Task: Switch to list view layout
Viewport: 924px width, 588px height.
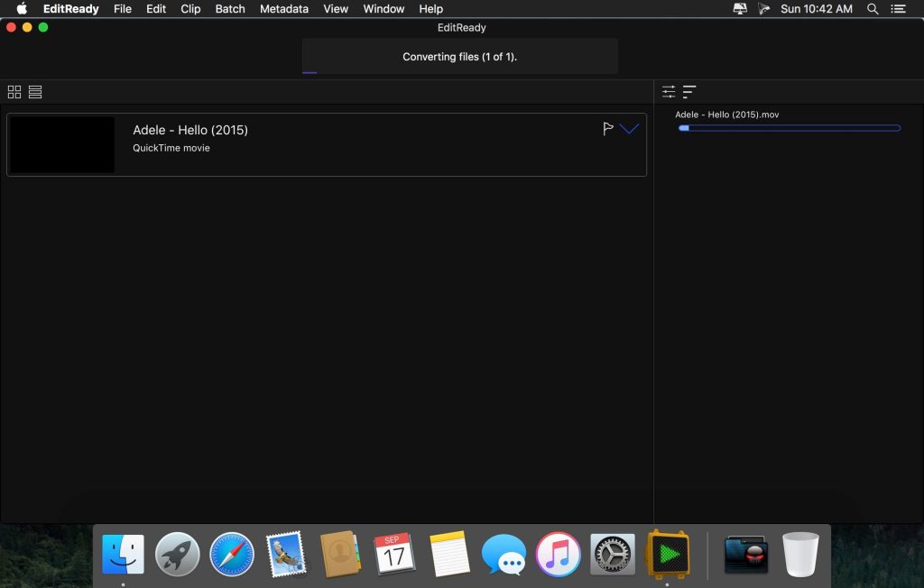Action: [x=35, y=92]
